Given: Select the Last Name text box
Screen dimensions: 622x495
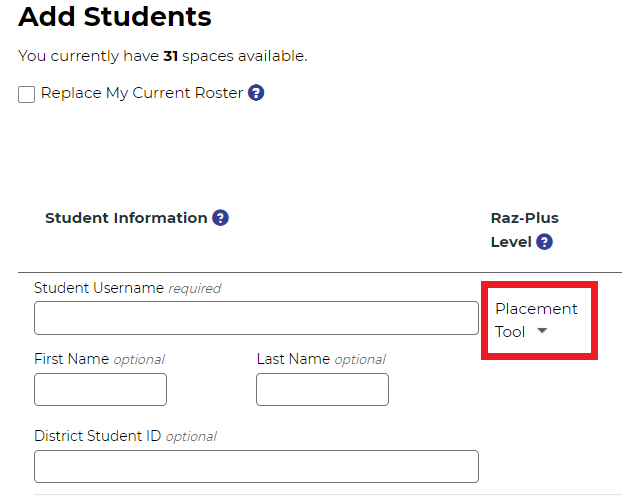Looking at the screenshot, I should (322, 389).
